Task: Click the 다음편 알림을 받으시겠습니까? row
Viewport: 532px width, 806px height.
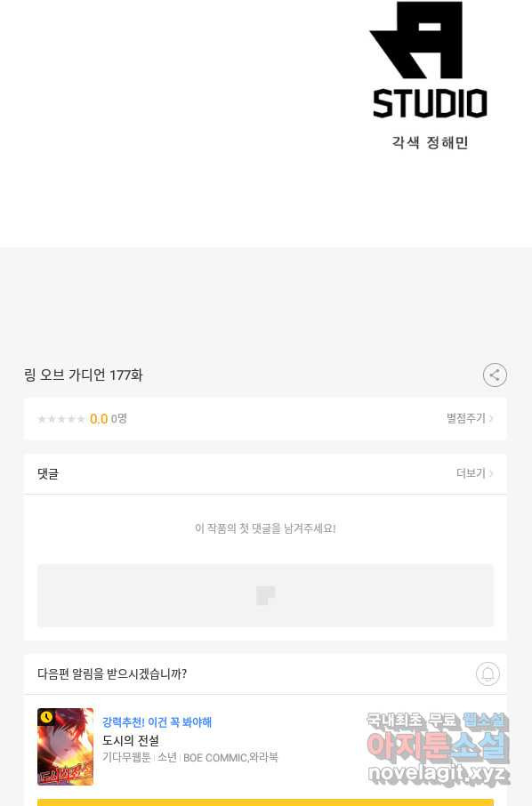Action: coord(265,674)
